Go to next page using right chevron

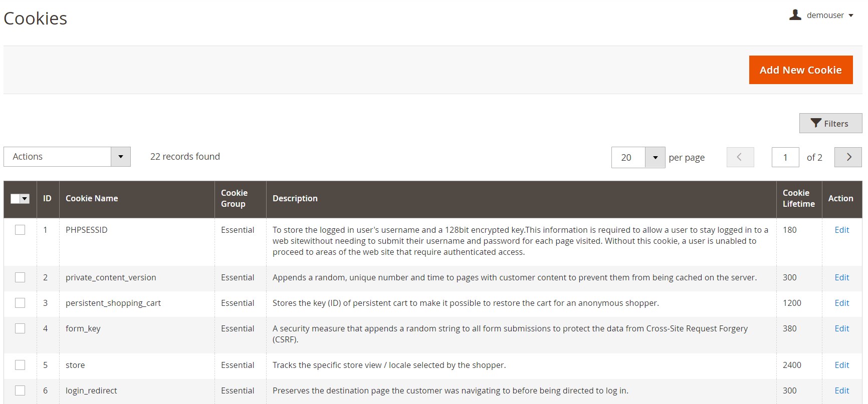click(848, 157)
